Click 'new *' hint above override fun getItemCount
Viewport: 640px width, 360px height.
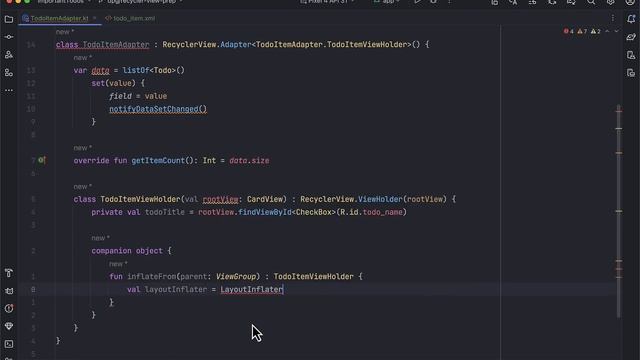(x=83, y=148)
